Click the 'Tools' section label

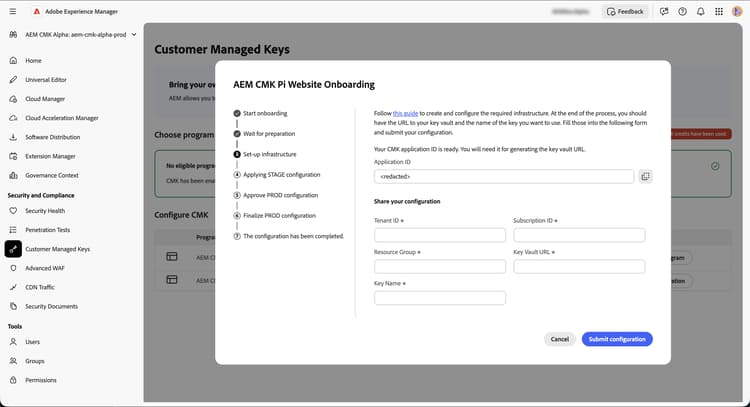[x=15, y=326]
